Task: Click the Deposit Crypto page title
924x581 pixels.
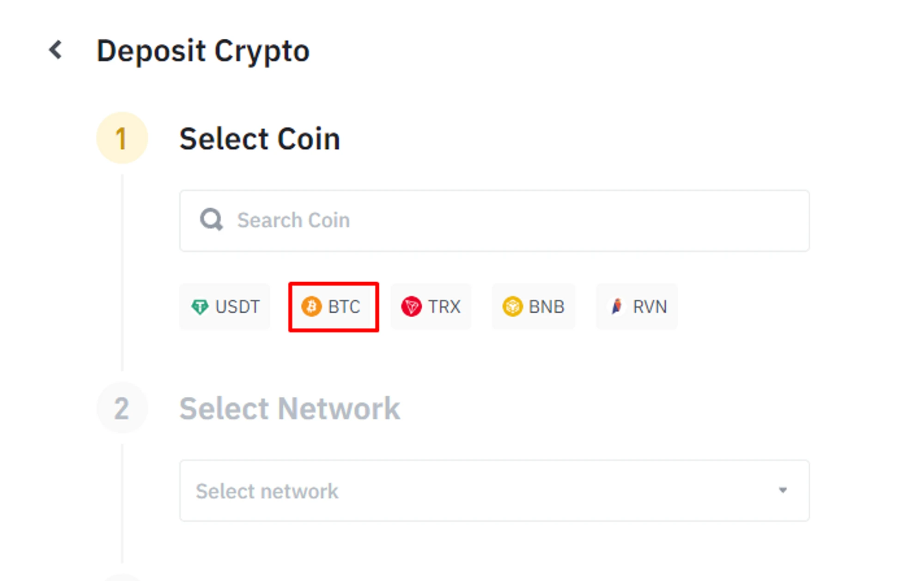Action: tap(203, 50)
